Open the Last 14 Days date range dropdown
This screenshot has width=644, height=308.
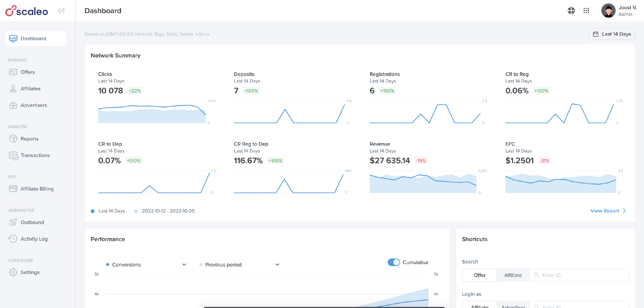pos(612,34)
